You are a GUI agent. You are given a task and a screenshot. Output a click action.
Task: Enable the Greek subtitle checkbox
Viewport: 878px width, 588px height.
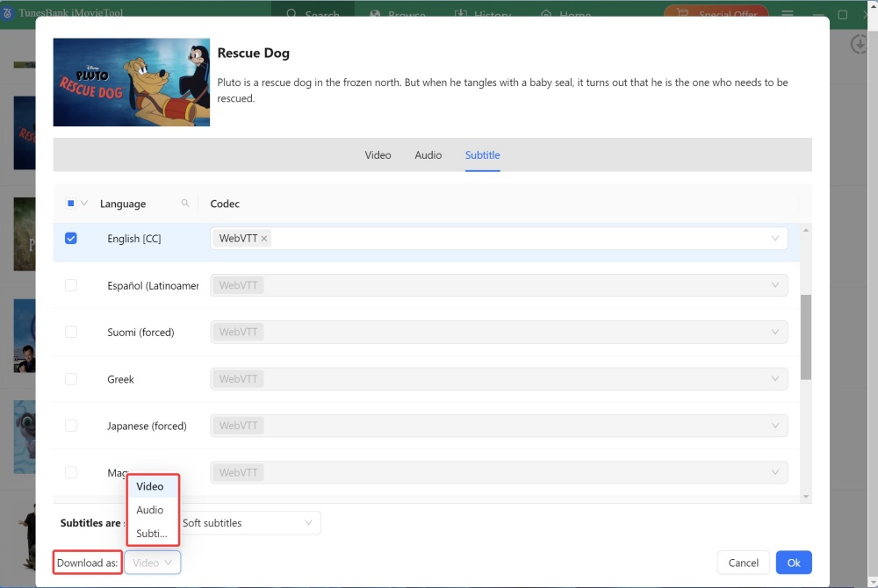71,379
